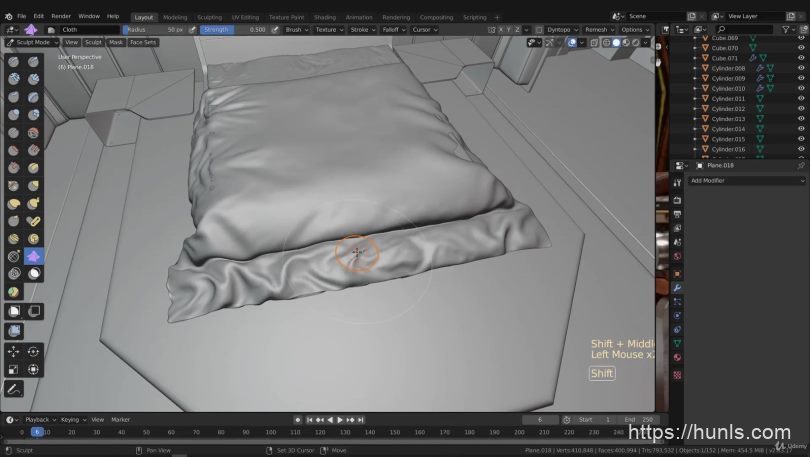Select the Annotate pencil tool

[13, 389]
